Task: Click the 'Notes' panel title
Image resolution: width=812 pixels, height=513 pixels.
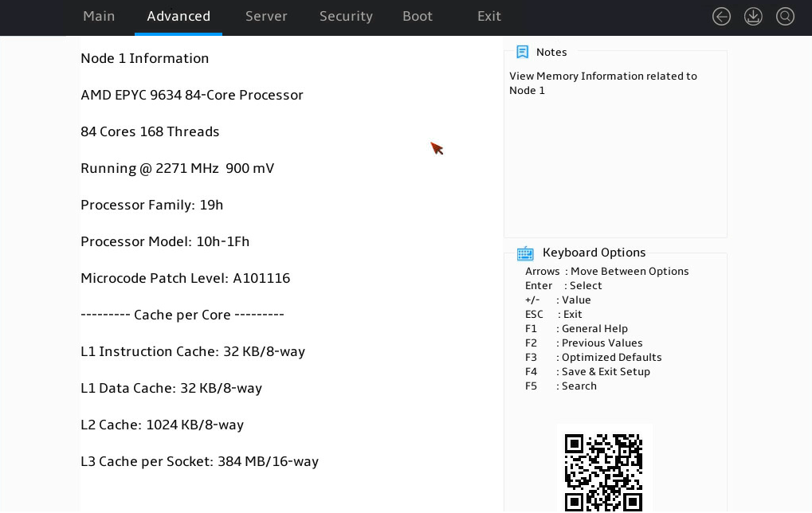Action: coord(551,53)
